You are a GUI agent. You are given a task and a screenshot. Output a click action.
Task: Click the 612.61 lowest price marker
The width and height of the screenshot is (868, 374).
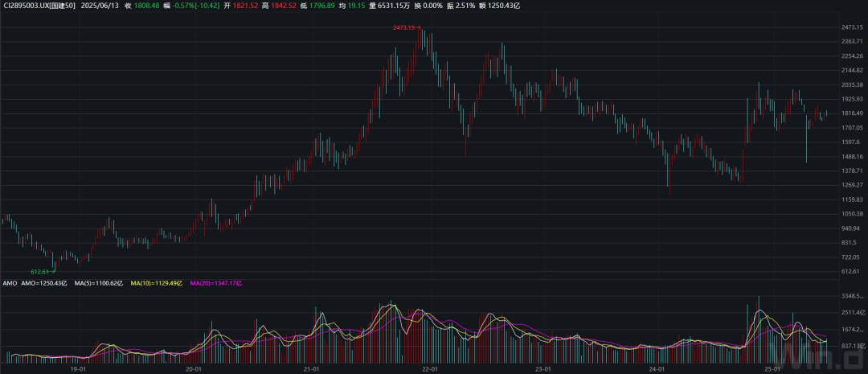coord(42,272)
